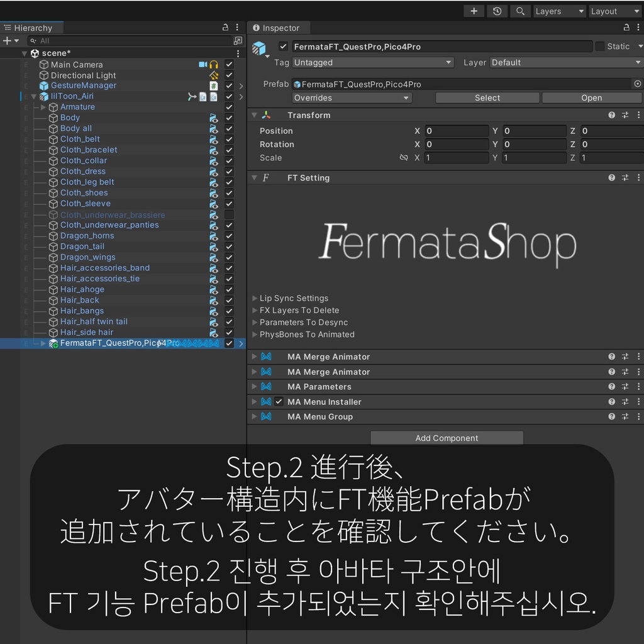644x644 pixels.
Task: Click the help icon on the FT Setting component
Action: click(611, 177)
